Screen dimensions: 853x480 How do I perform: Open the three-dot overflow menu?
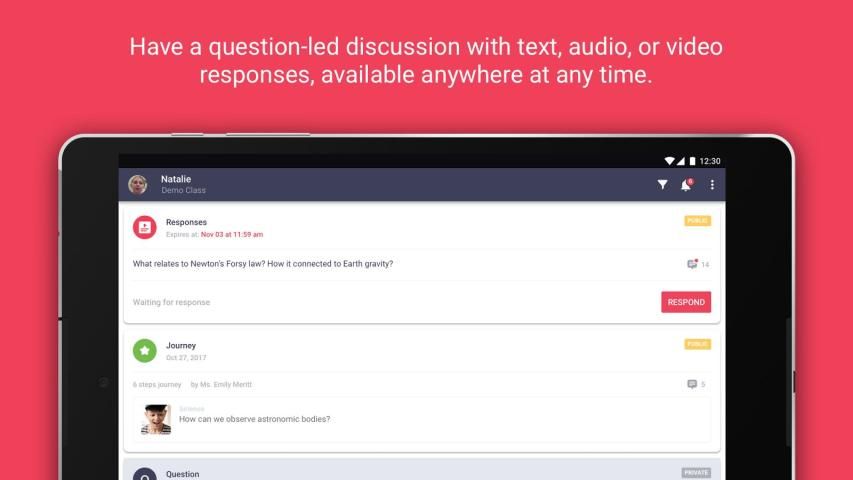[x=712, y=185]
